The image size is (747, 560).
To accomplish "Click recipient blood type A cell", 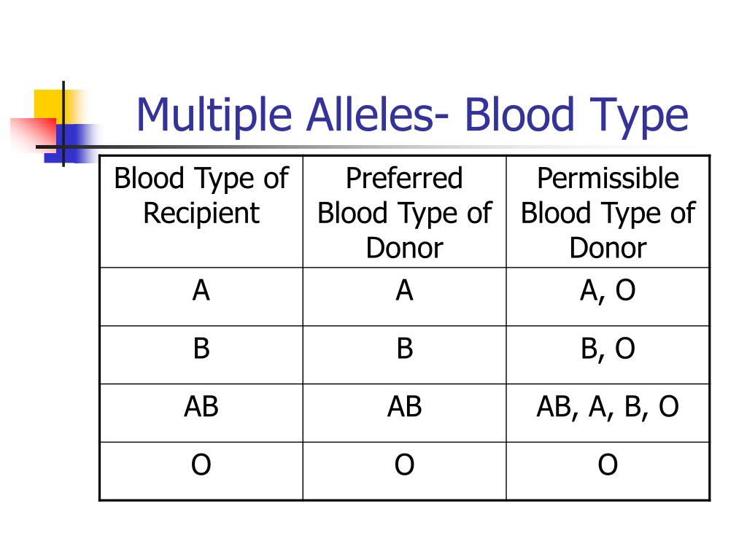I will [201, 297].
